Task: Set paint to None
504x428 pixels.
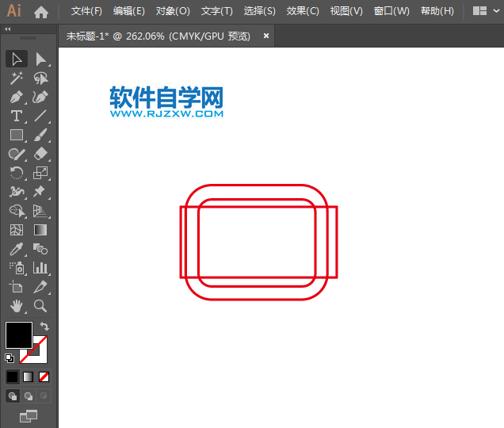Action: tap(44, 376)
